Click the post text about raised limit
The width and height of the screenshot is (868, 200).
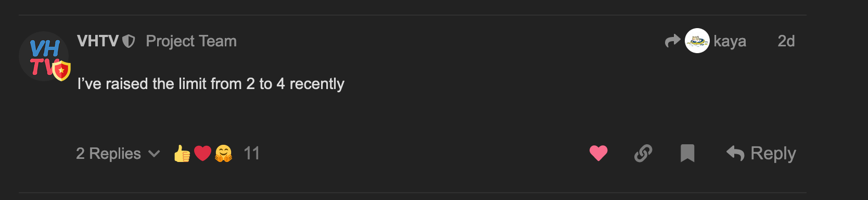pyautogui.click(x=211, y=84)
